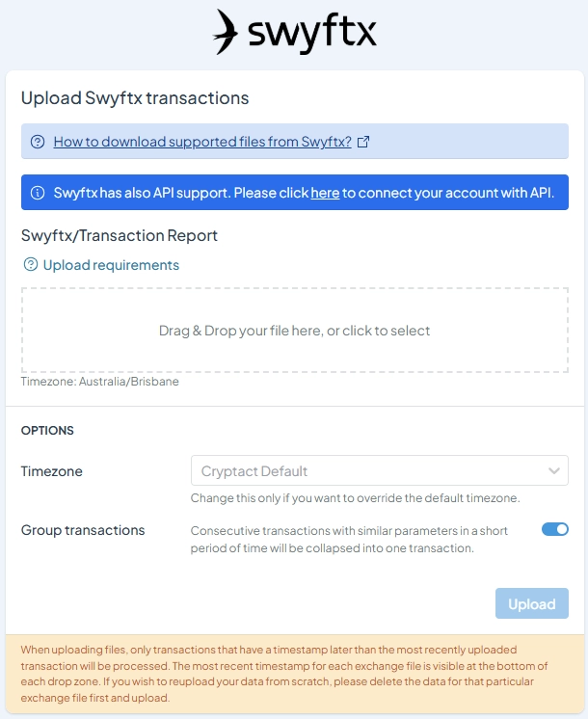Click the info icon in blue API banner
Image resolution: width=588 pixels, height=719 pixels.
click(38, 193)
